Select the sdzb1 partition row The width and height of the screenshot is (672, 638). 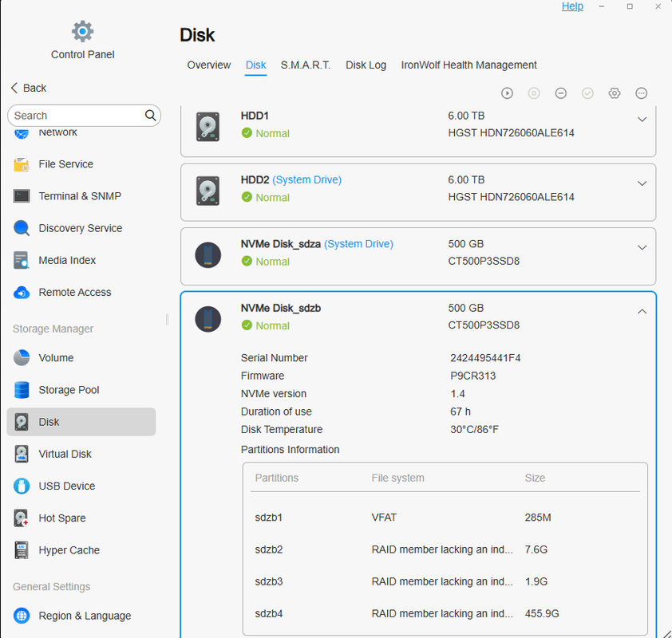pyautogui.click(x=445, y=518)
